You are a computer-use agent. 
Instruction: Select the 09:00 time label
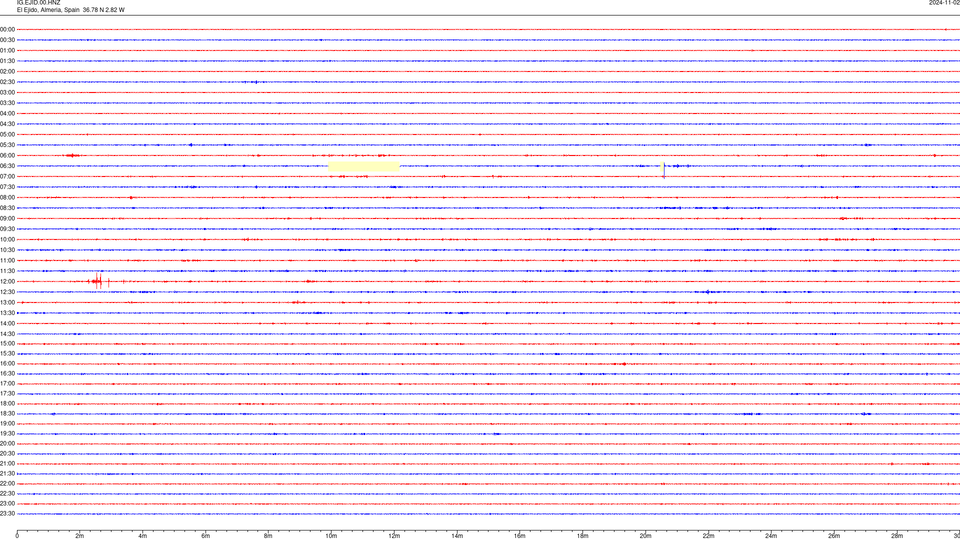7,219
